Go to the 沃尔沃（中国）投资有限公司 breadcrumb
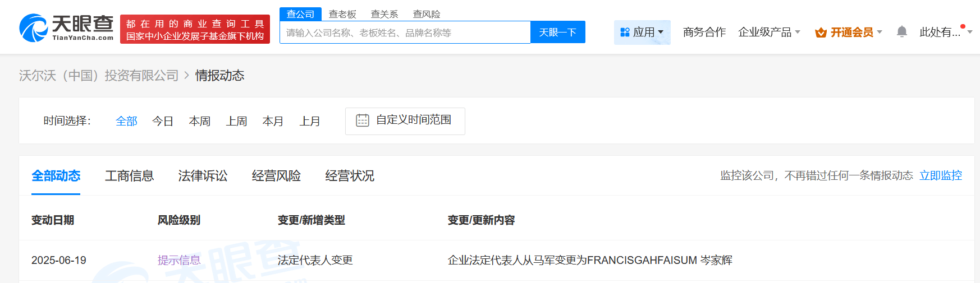Screen dimensions: 980x283 pyautogui.click(x=99, y=76)
